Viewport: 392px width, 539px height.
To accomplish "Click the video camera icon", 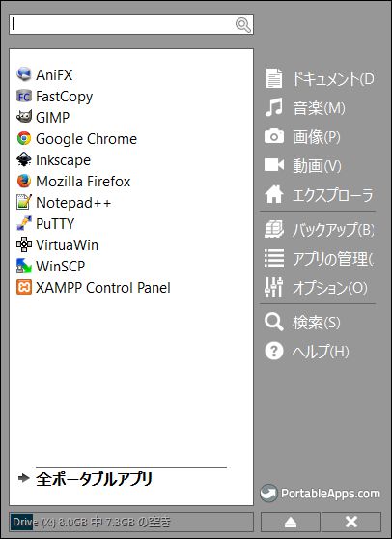I will tap(274, 165).
